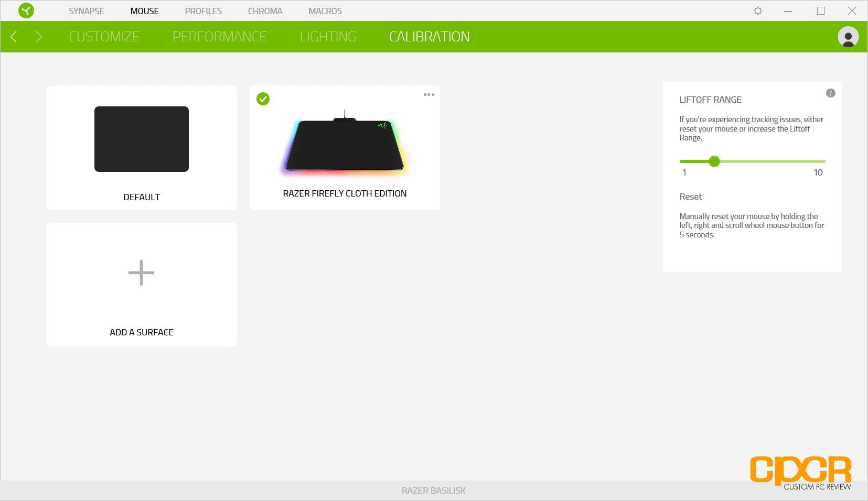The height and width of the screenshot is (501, 868).
Task: Click the RAZER BASILISK device name
Action: 434,491
